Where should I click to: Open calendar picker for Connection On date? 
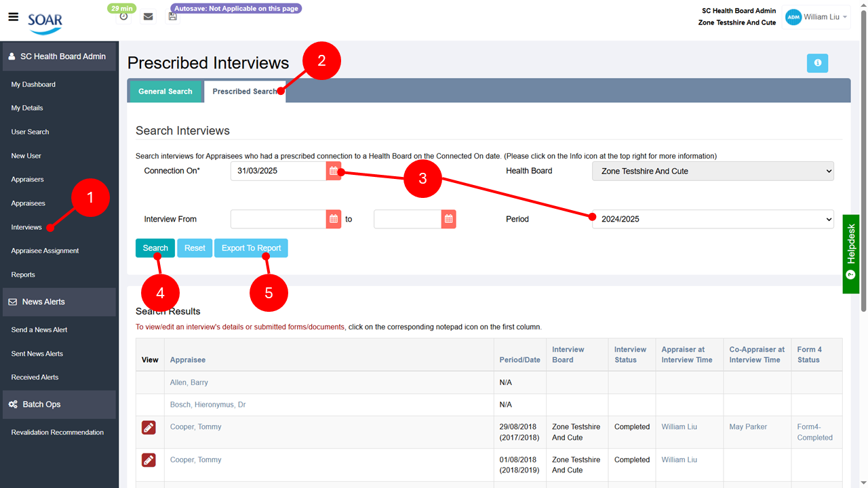pos(334,171)
